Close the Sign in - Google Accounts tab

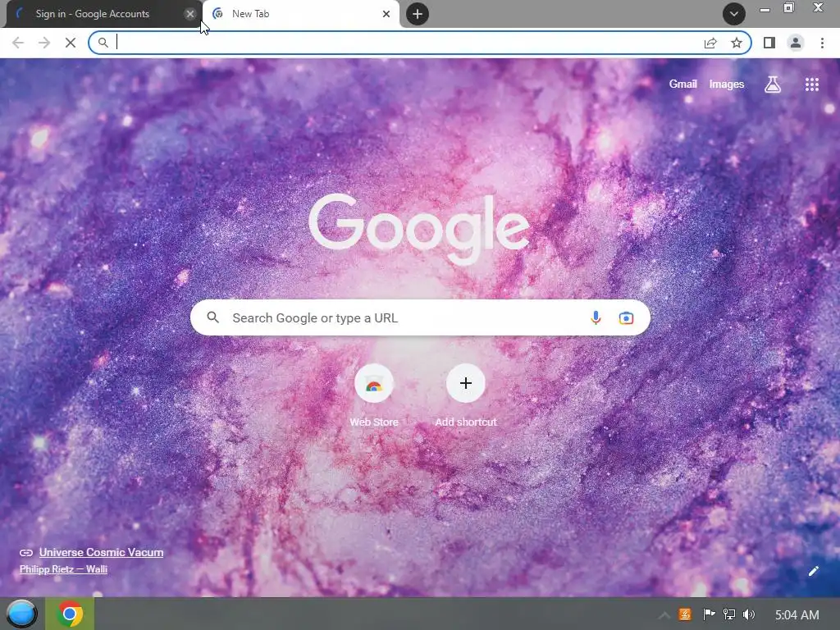click(189, 14)
